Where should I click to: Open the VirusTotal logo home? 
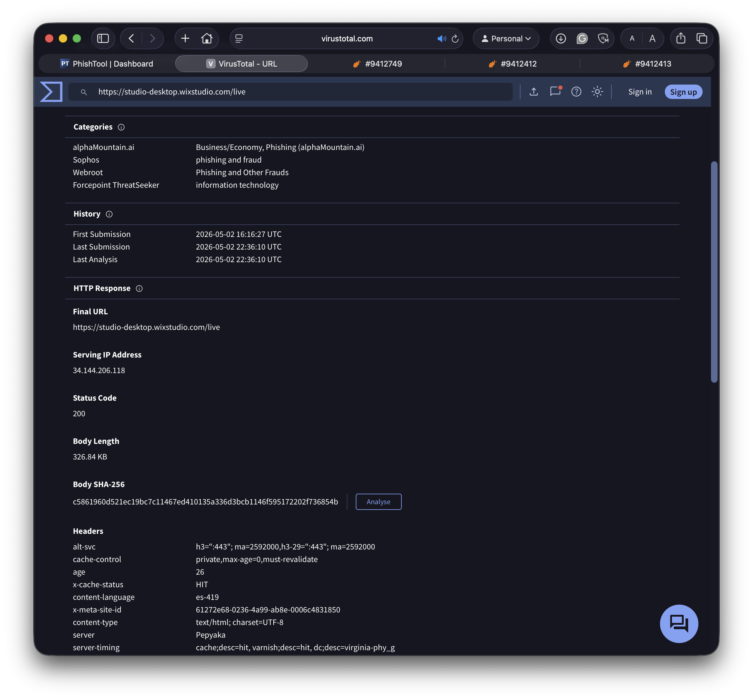click(51, 91)
